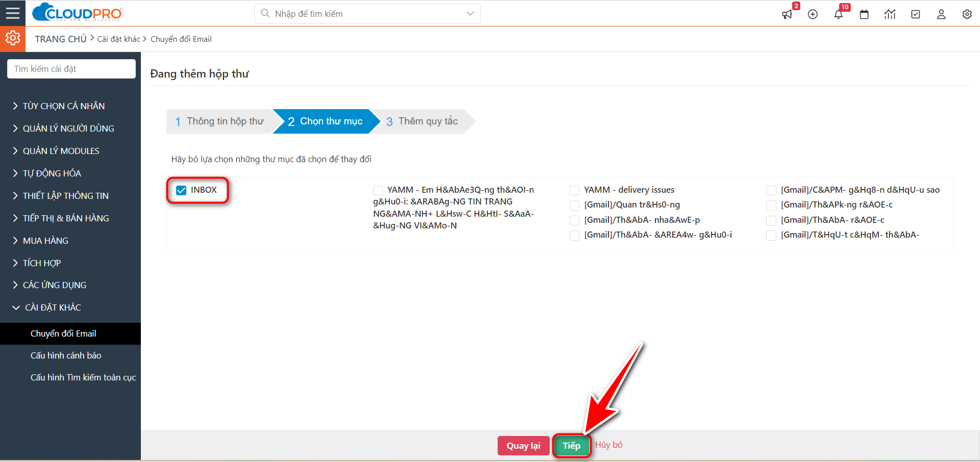Open the announcements megaphone icon
Image resolution: width=980 pixels, height=462 pixels.
pyautogui.click(x=787, y=14)
